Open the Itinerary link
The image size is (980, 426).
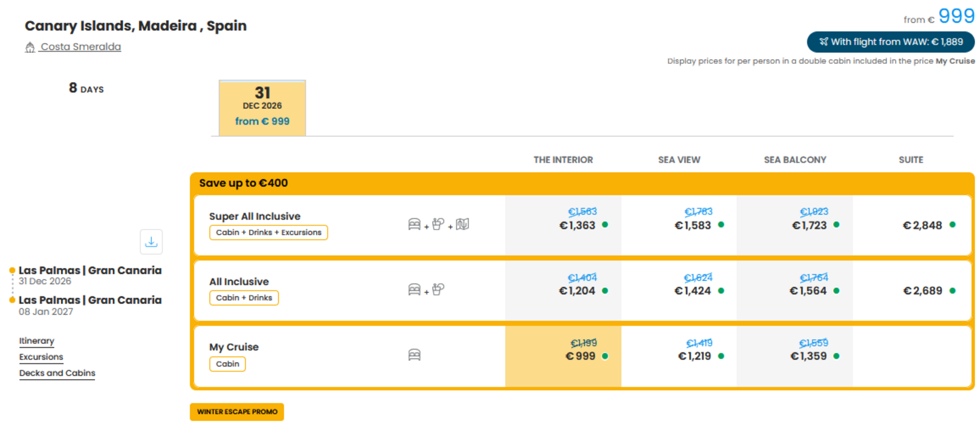coord(37,341)
